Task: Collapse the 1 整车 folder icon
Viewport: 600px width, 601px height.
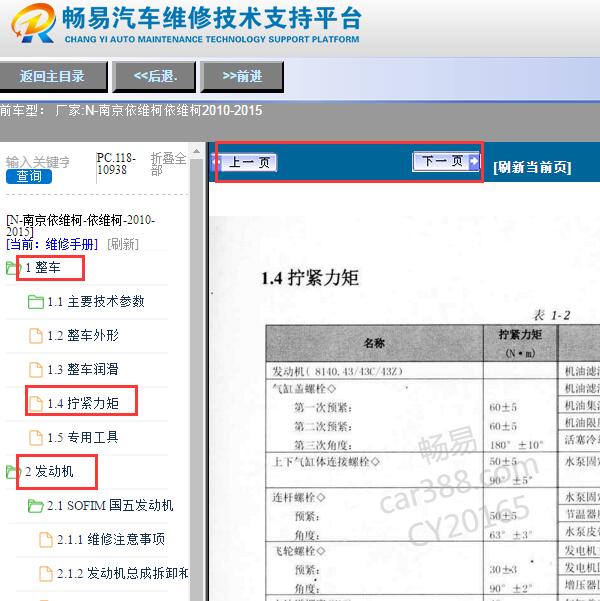Action: (x=13, y=268)
